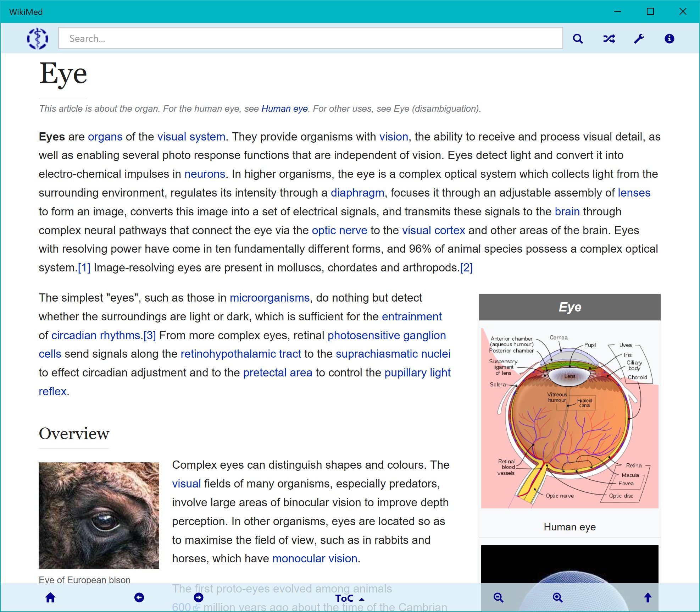Click the WikiMed logo
The width and height of the screenshot is (700, 612).
coord(37,38)
